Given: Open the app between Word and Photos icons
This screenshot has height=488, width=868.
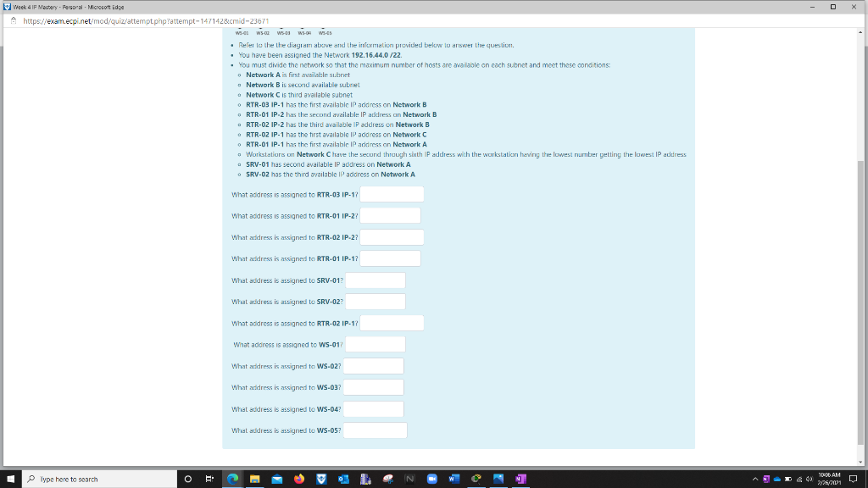Looking at the screenshot, I should (476, 480).
